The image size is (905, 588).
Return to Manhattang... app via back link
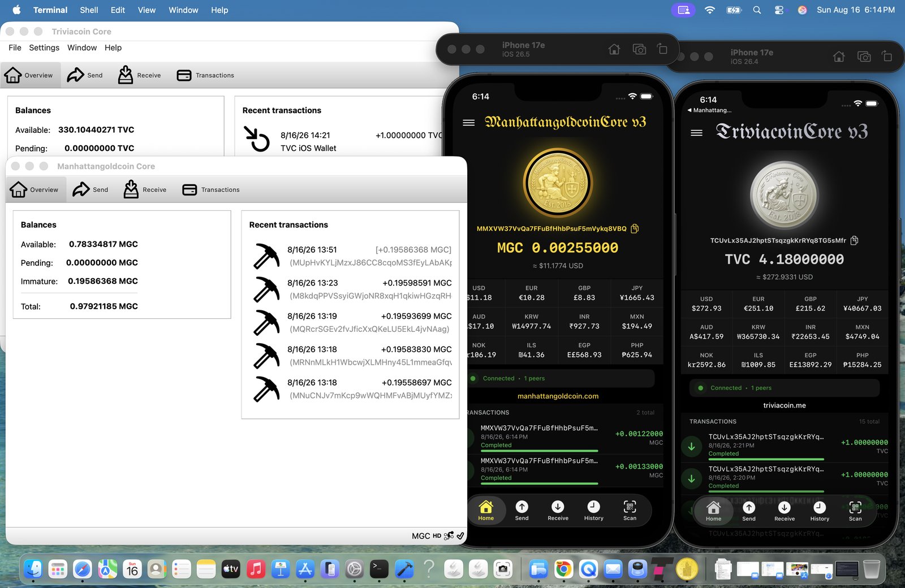[x=709, y=110]
